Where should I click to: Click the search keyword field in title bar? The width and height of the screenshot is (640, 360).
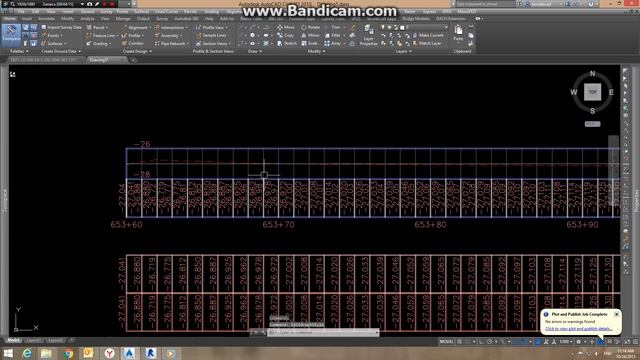(485, 4)
